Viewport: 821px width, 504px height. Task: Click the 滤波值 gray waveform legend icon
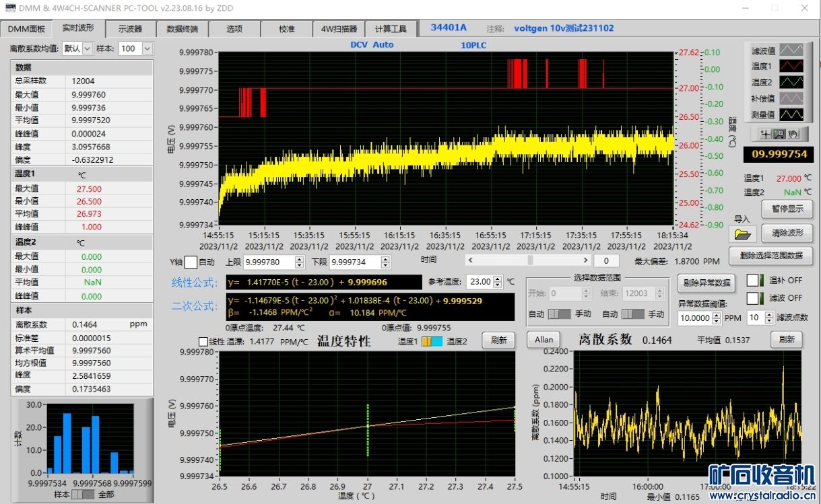pyautogui.click(x=791, y=50)
